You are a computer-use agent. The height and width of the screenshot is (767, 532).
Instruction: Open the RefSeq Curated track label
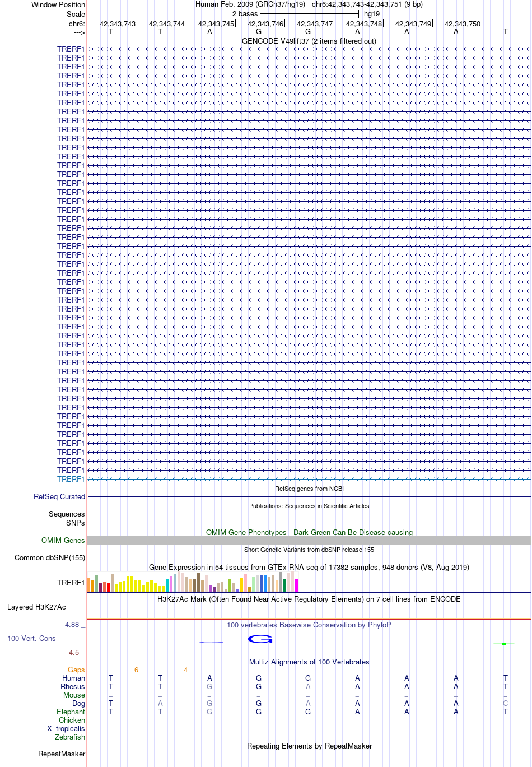[x=59, y=497]
